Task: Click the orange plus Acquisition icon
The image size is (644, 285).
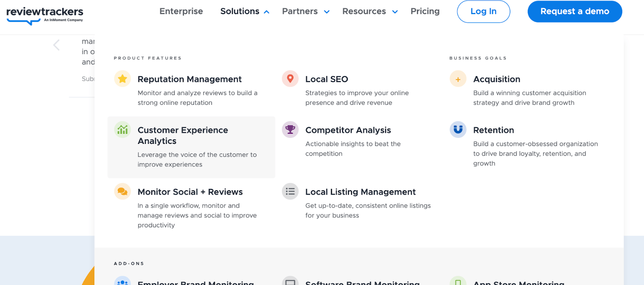Action: pos(458,79)
